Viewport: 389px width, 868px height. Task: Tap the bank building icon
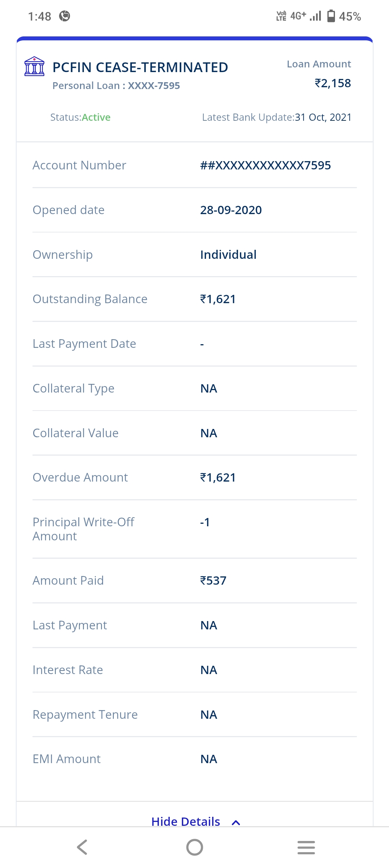click(x=34, y=66)
